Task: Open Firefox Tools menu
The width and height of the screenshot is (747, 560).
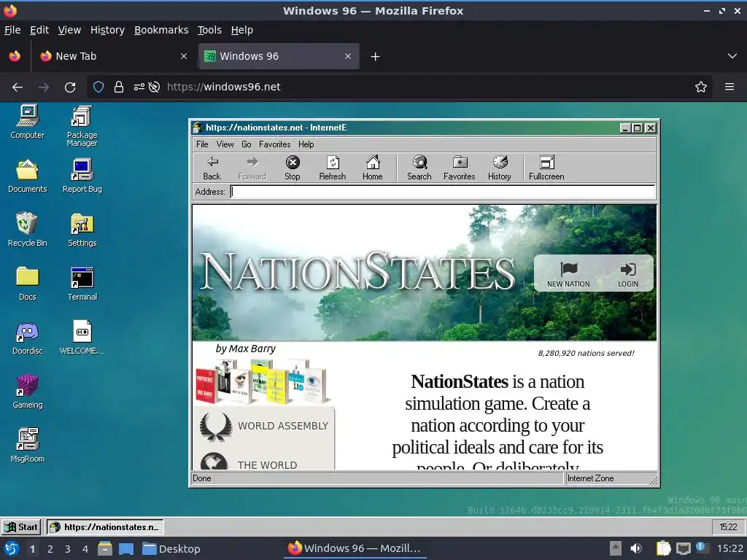Action: click(209, 30)
